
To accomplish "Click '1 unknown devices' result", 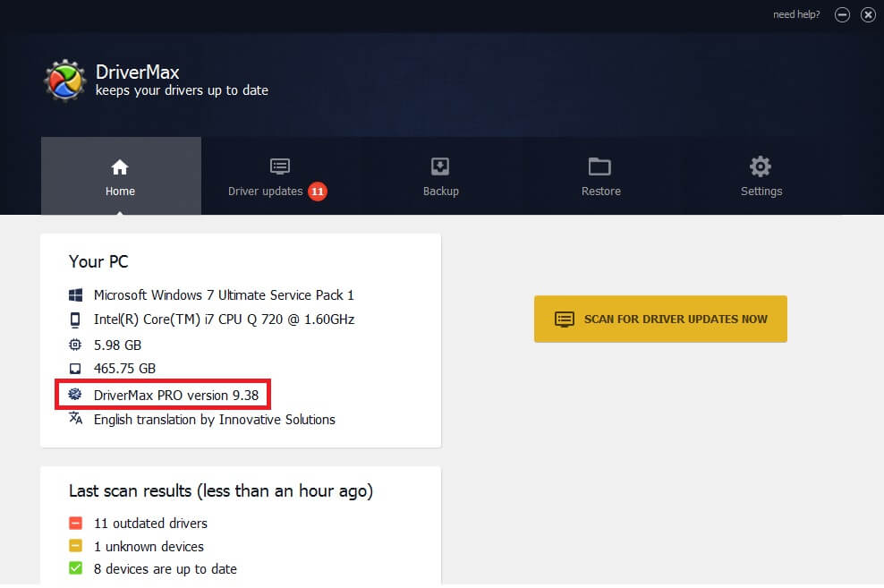I will click(x=149, y=547).
